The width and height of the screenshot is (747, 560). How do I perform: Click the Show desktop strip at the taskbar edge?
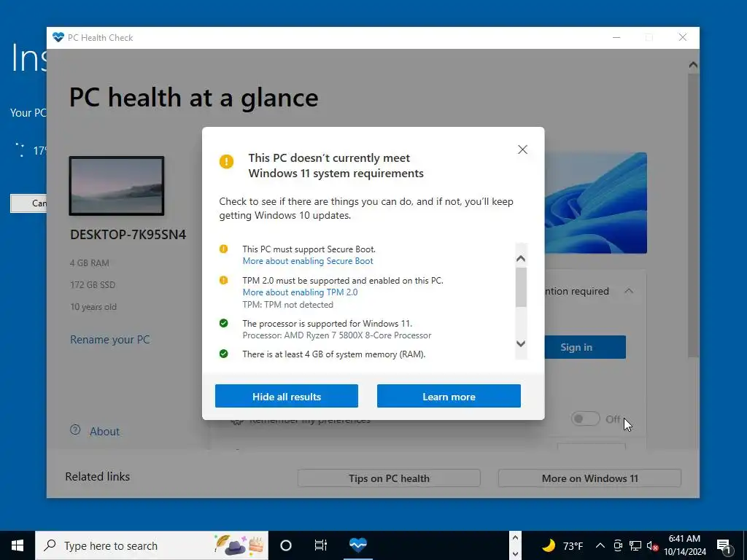click(745, 545)
